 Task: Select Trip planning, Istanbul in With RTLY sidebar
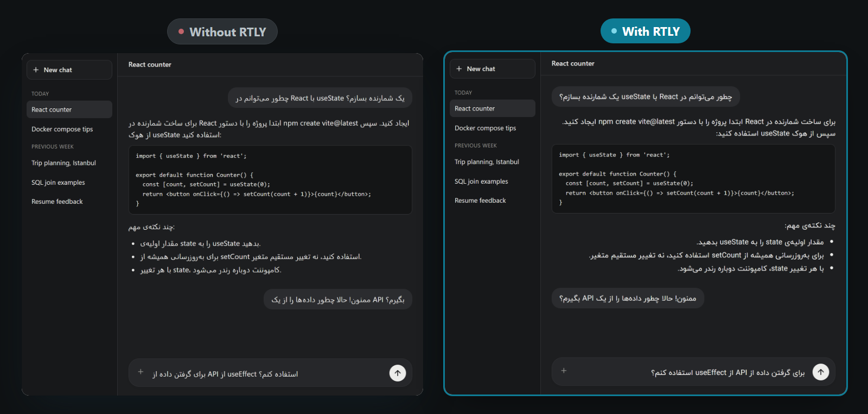click(x=493, y=162)
